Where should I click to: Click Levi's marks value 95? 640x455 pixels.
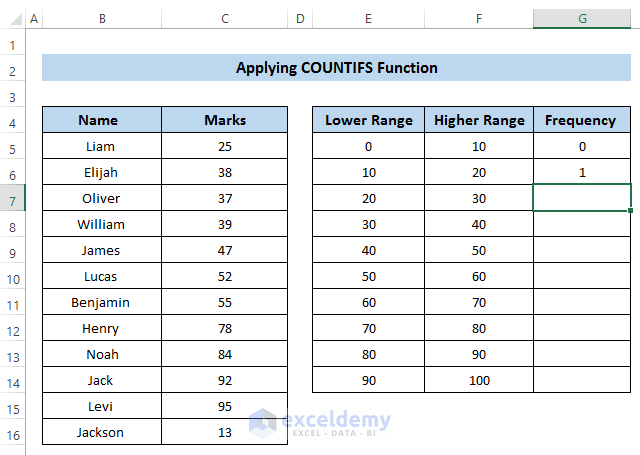(x=224, y=406)
